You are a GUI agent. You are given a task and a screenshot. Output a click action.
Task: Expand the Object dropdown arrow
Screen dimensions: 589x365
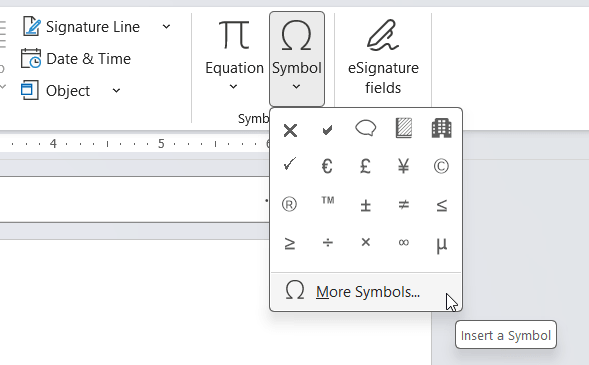pos(116,90)
